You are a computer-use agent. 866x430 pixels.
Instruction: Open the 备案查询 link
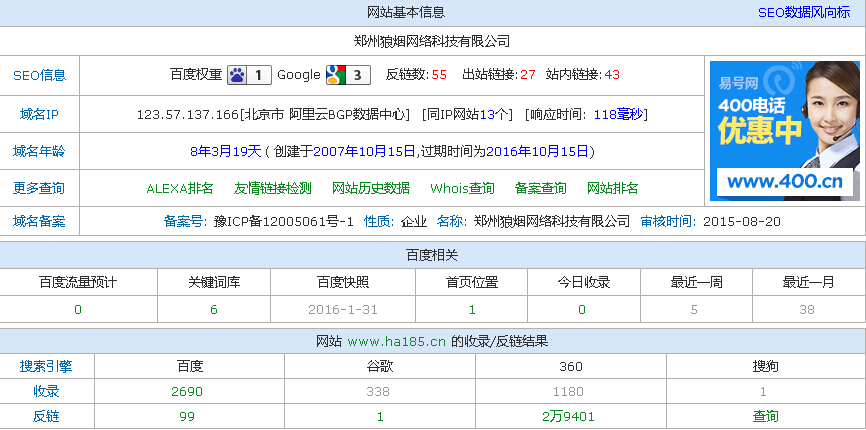click(540, 188)
